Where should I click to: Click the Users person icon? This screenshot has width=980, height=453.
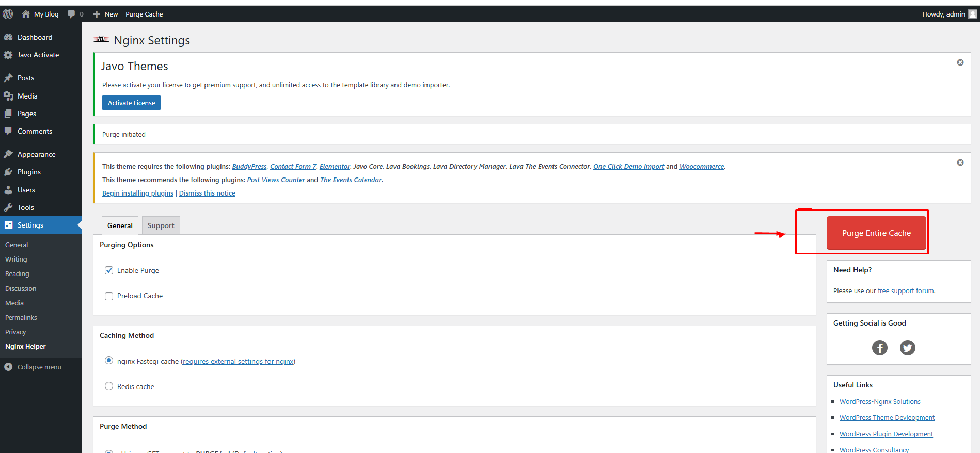(8, 190)
